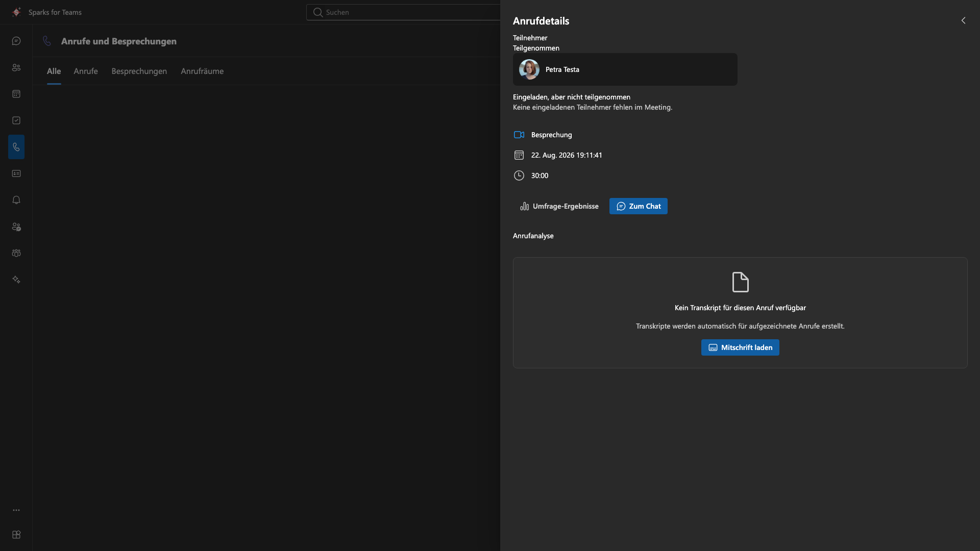Switch to the Anrufe tab
Viewport: 980px width, 551px height.
(86, 71)
